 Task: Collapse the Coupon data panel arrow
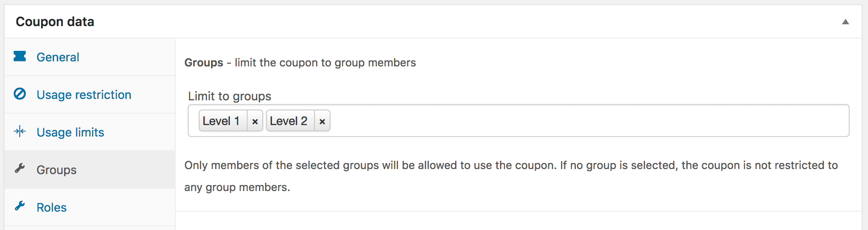pos(845,22)
